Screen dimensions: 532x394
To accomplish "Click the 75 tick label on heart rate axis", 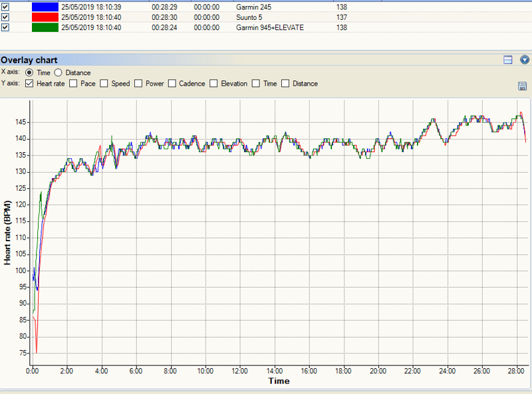I will [23, 353].
